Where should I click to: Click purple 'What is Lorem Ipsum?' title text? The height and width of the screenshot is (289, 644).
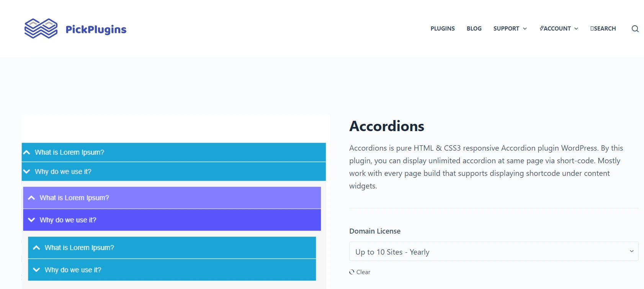[74, 198]
